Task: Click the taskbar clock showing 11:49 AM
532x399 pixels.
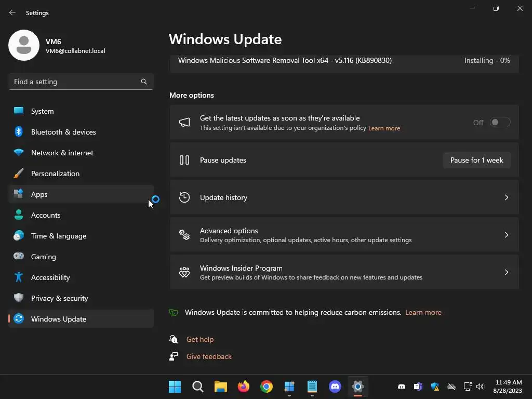Action: click(508, 387)
